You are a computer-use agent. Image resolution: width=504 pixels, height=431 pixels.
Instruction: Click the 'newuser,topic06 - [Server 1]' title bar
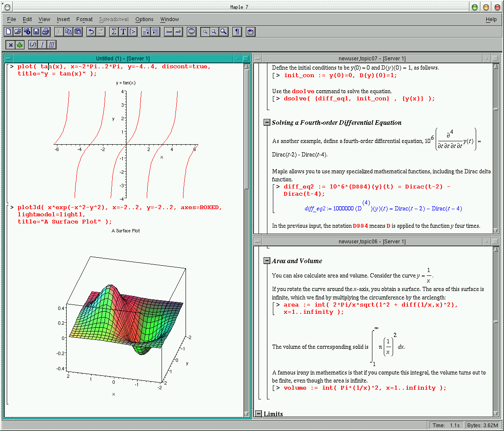point(372,242)
